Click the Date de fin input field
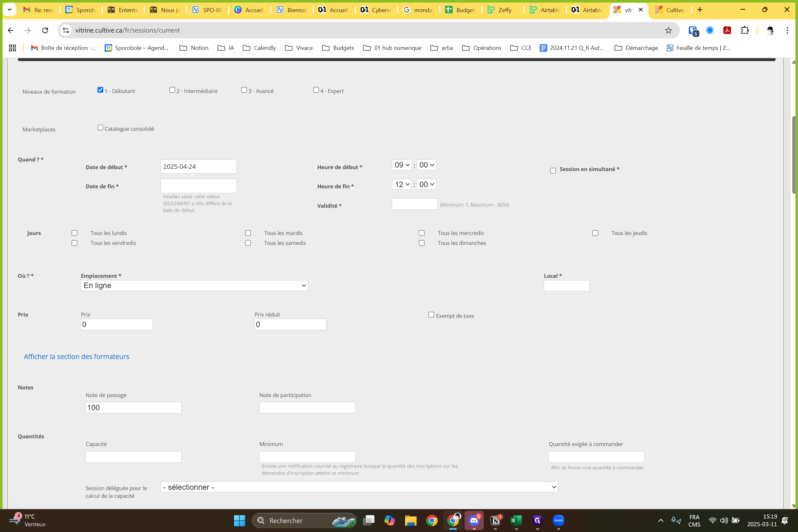Image resolution: width=798 pixels, height=532 pixels. (x=199, y=185)
